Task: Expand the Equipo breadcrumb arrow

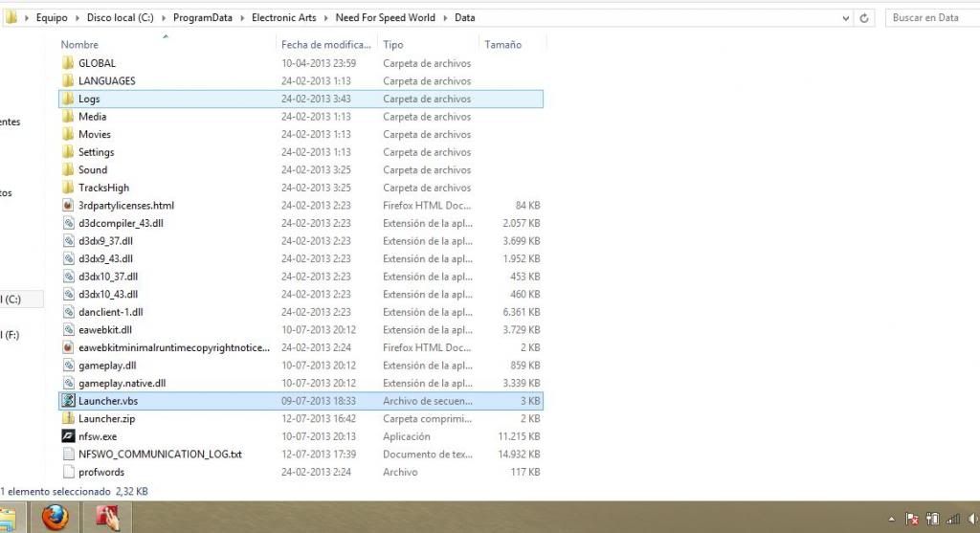Action: [78, 18]
